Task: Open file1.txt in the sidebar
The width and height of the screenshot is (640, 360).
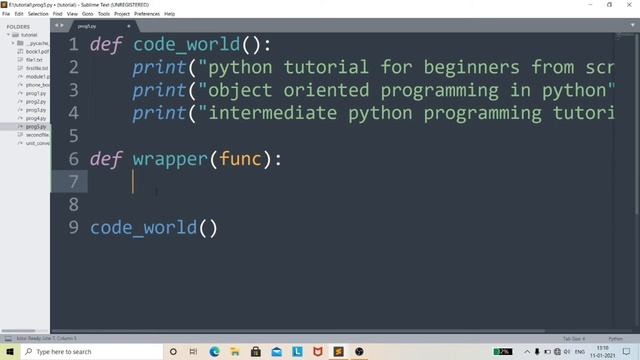Action: 34,60
